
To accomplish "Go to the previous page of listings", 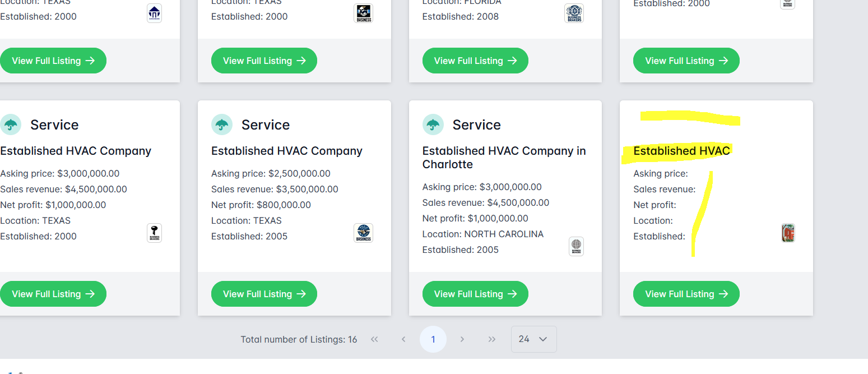I will point(403,339).
